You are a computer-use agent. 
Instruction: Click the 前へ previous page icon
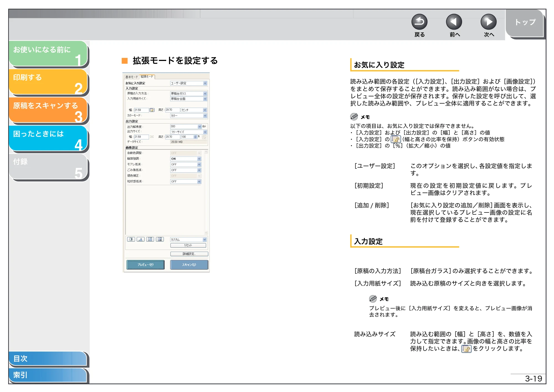click(x=454, y=22)
